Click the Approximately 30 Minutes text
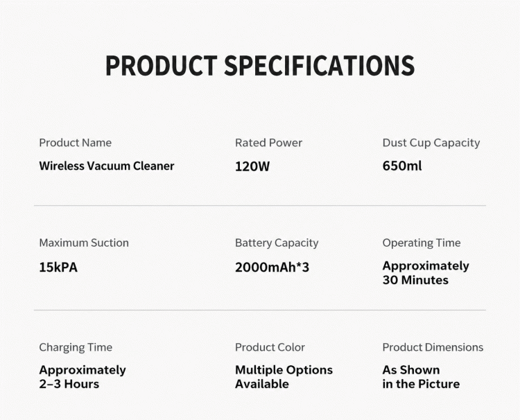Viewport: 520px width, 420px height. 426,273
